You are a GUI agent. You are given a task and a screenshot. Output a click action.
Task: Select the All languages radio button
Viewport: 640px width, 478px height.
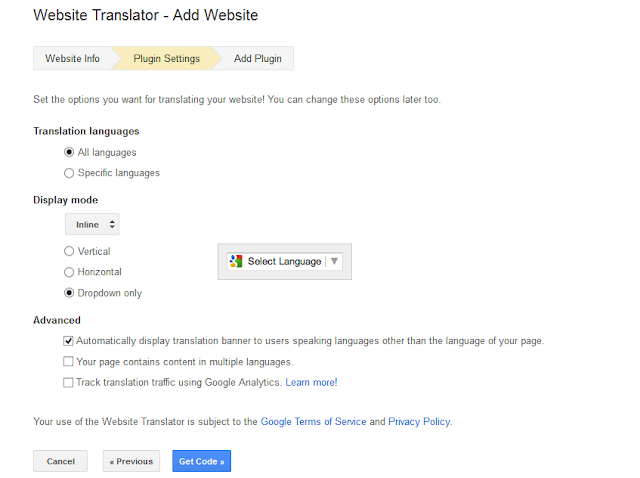(x=68, y=152)
